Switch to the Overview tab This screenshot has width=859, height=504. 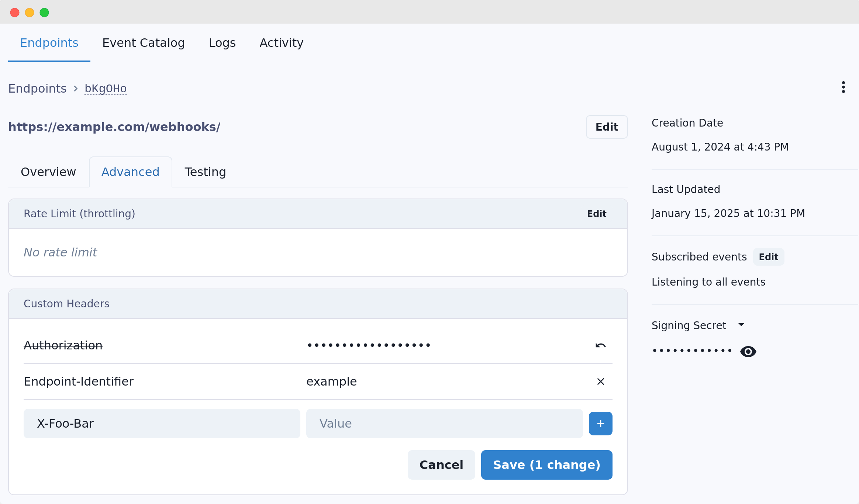point(48,172)
